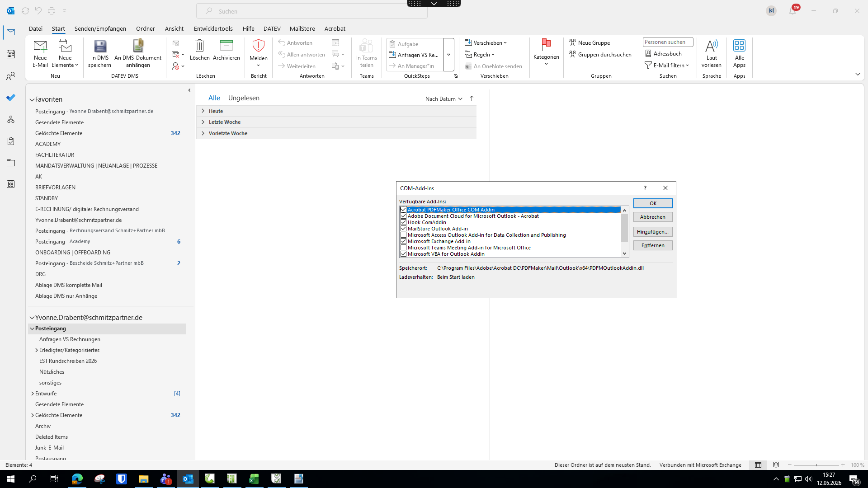
Task: Uncheck Microsoft Exchange Add-in checkbox
Action: [x=403, y=241]
